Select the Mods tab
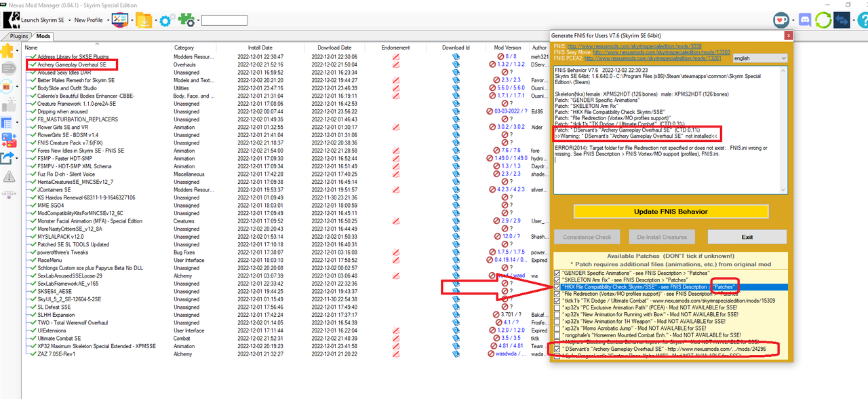 click(43, 36)
